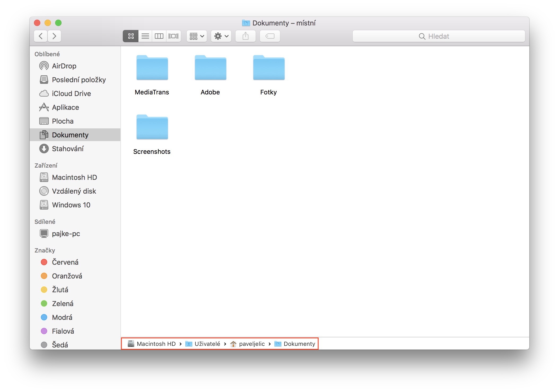The image size is (559, 392).
Task: Switch to Cover Flow view
Action: [173, 36]
